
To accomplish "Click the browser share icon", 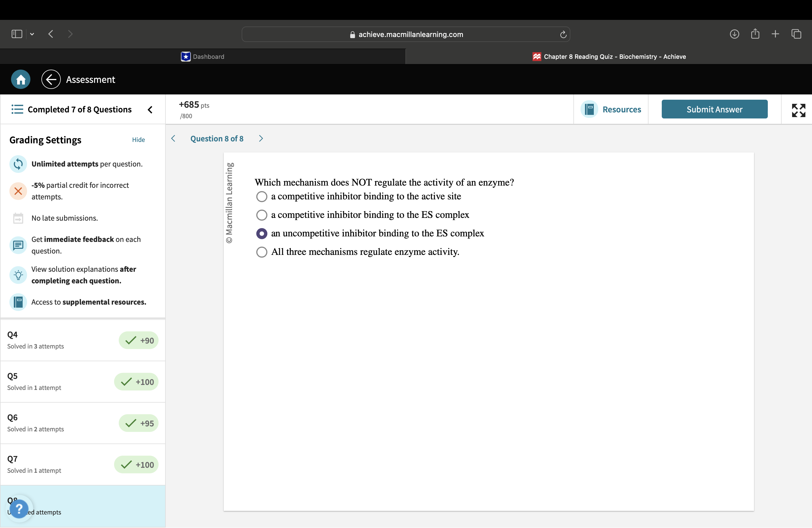I will point(755,34).
